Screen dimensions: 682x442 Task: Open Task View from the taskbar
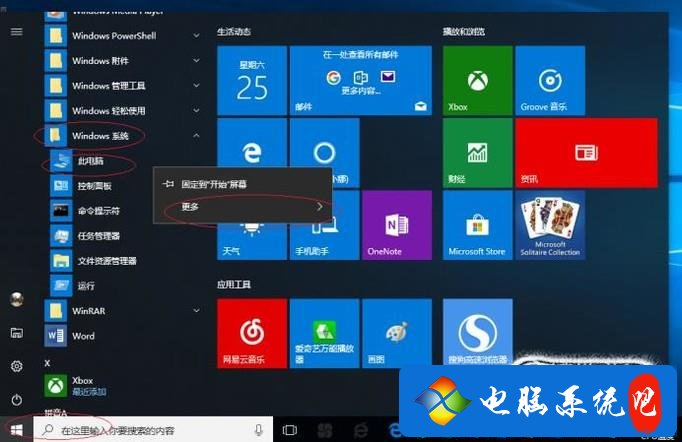click(x=290, y=430)
